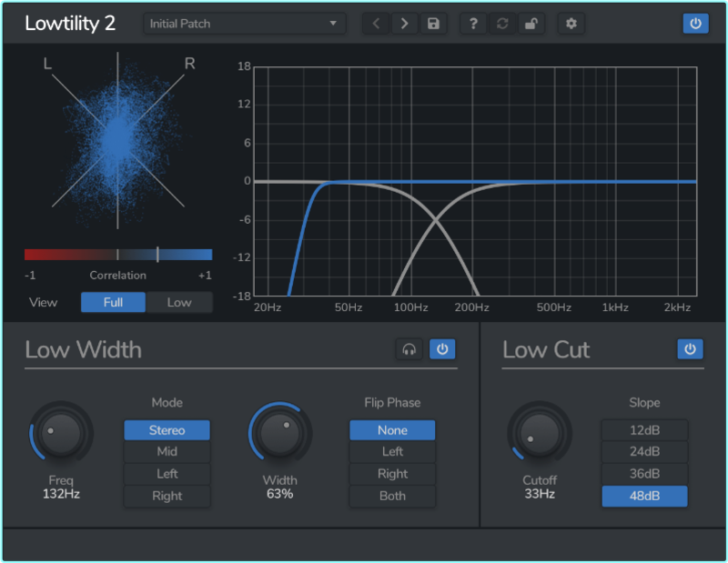
Task: Switch view to Full
Action: (113, 303)
